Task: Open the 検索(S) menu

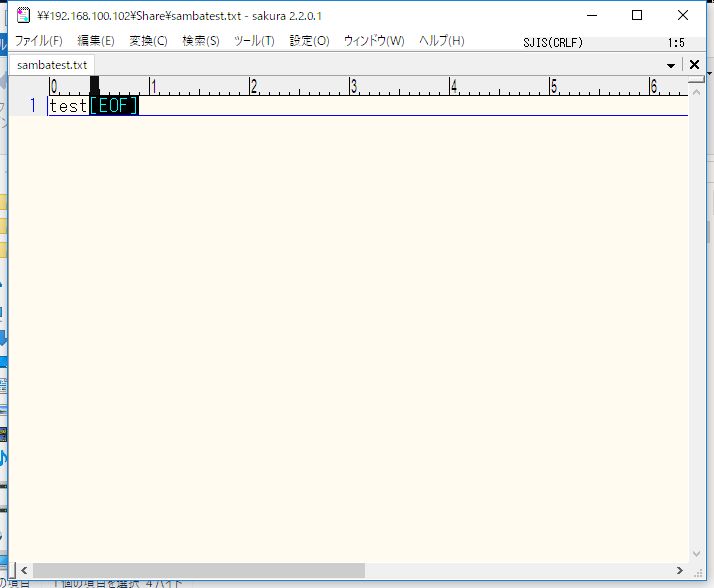Action: tap(201, 41)
